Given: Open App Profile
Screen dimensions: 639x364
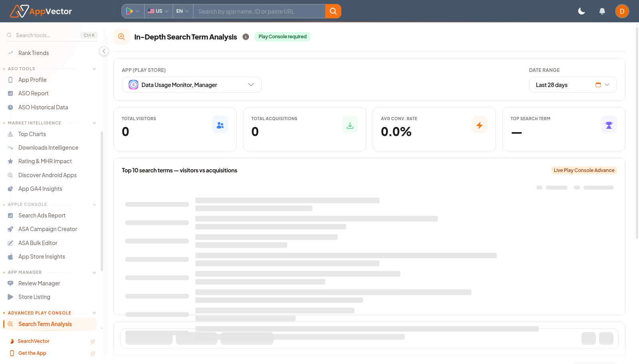Looking at the screenshot, I should [x=32, y=80].
